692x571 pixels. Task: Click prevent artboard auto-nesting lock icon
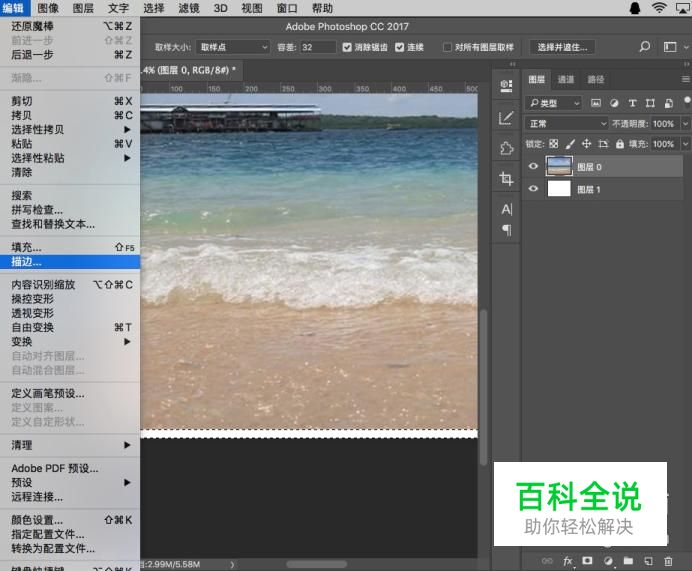(603, 144)
